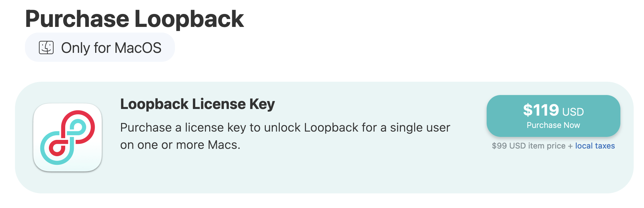Select the Only for MacOS badge text
This screenshot has width=644, height=208.
tap(111, 48)
